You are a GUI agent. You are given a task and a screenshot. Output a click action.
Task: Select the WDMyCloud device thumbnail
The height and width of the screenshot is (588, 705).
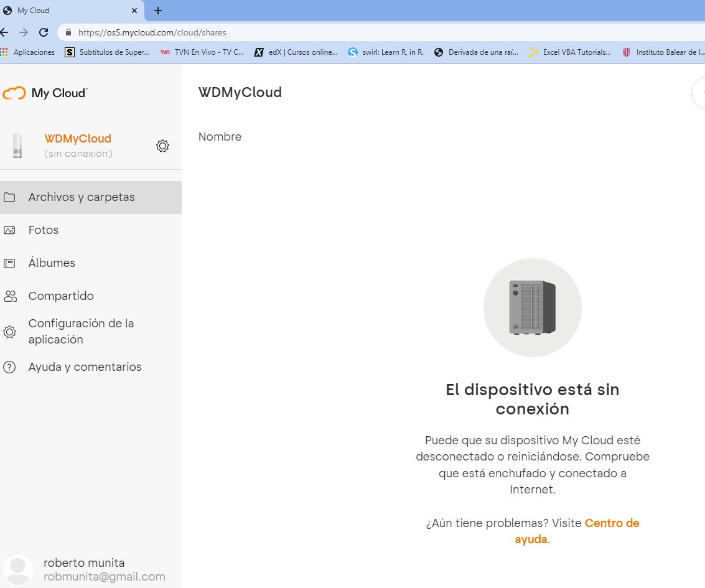[x=17, y=145]
